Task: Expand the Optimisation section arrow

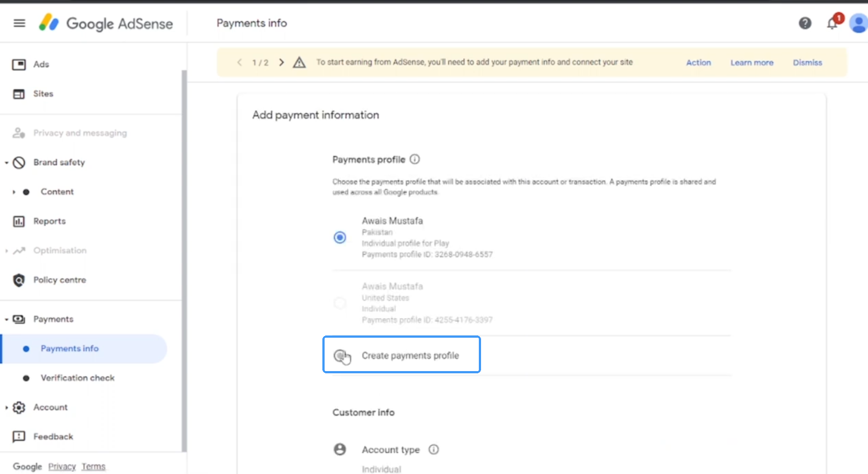Action: coord(7,251)
